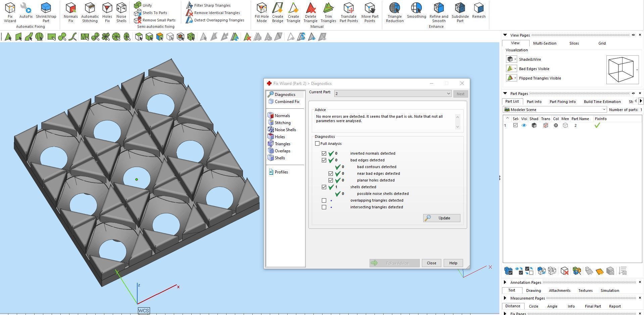
Task: Open the Subdivide Part tool
Action: 460,12
